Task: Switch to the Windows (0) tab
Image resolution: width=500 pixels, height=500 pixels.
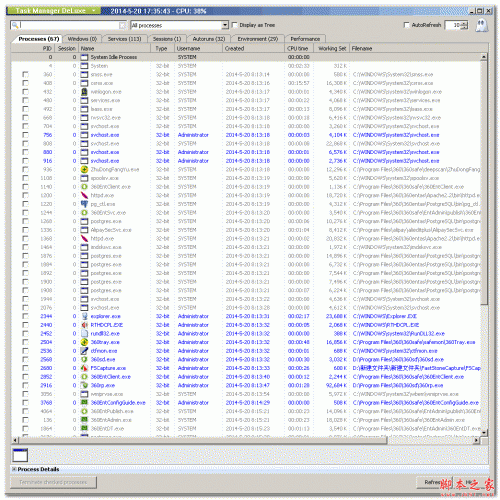Action: coord(82,39)
